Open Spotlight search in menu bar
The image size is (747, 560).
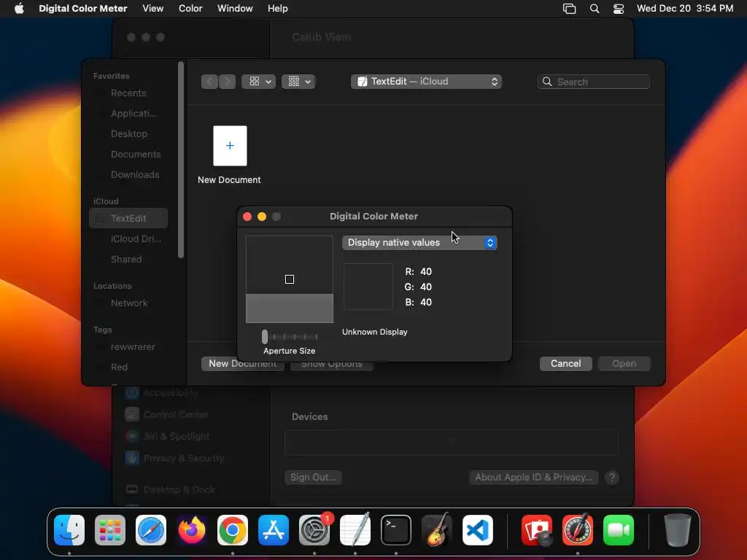pyautogui.click(x=594, y=9)
